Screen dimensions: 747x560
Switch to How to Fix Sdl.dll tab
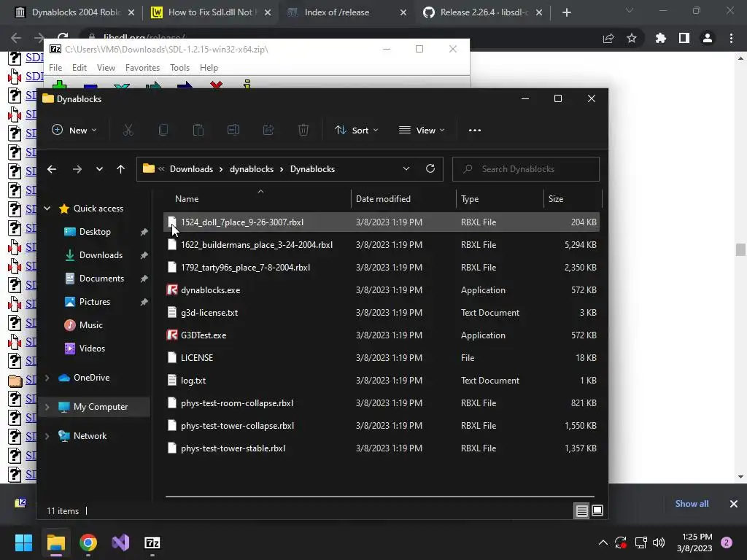click(x=209, y=12)
